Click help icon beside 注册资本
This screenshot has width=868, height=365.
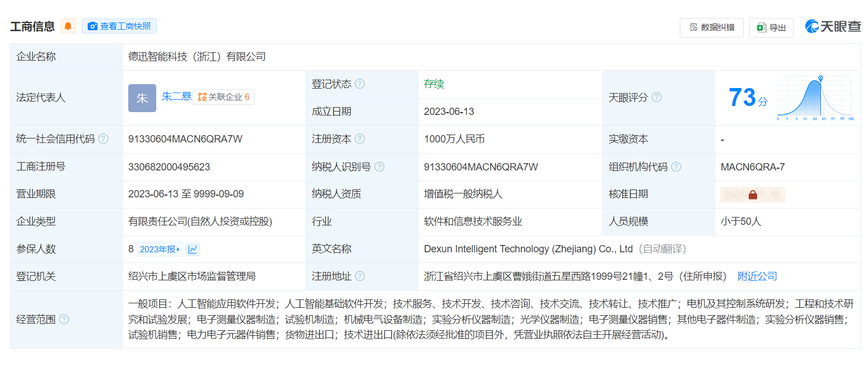[360, 139]
